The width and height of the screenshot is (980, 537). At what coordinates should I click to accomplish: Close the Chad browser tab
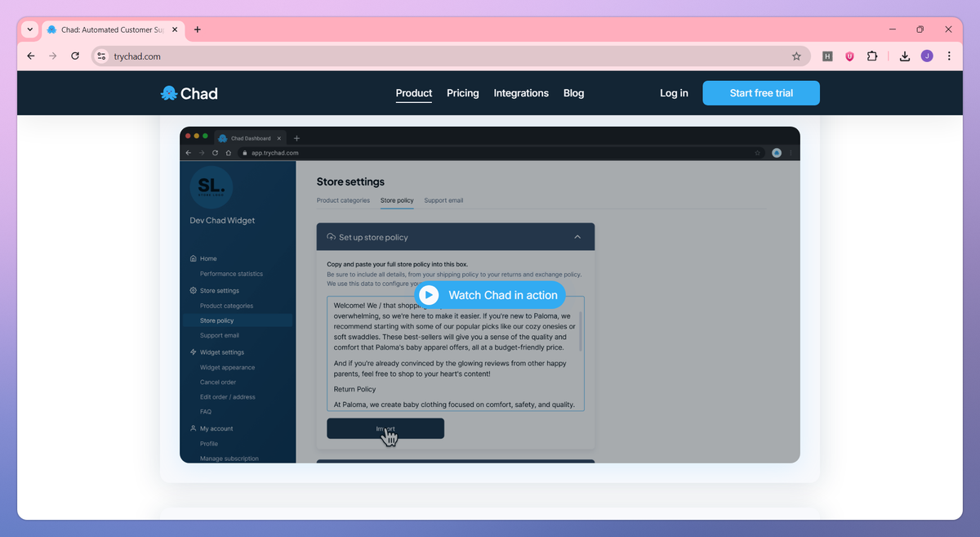tap(175, 29)
